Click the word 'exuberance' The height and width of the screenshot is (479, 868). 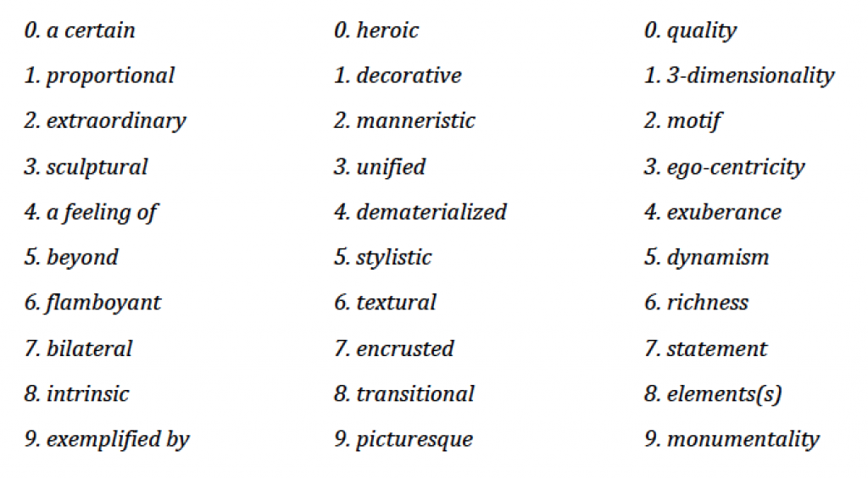pyautogui.click(x=724, y=212)
